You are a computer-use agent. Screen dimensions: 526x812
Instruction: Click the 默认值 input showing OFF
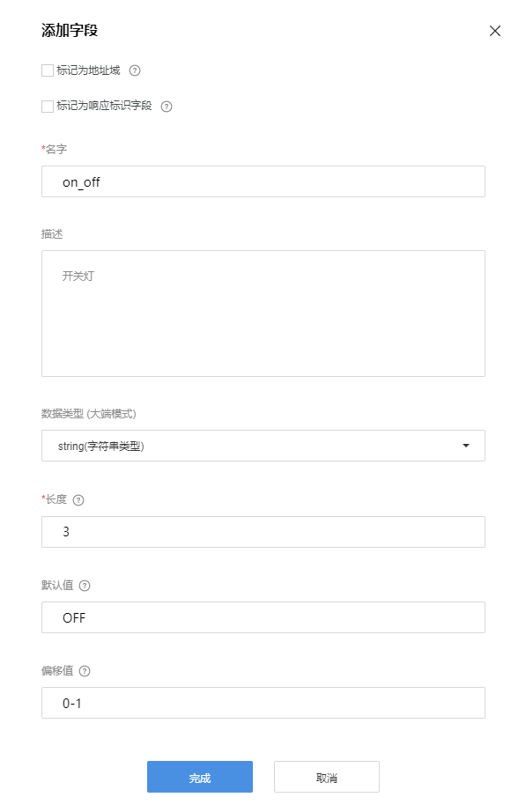pos(263,617)
